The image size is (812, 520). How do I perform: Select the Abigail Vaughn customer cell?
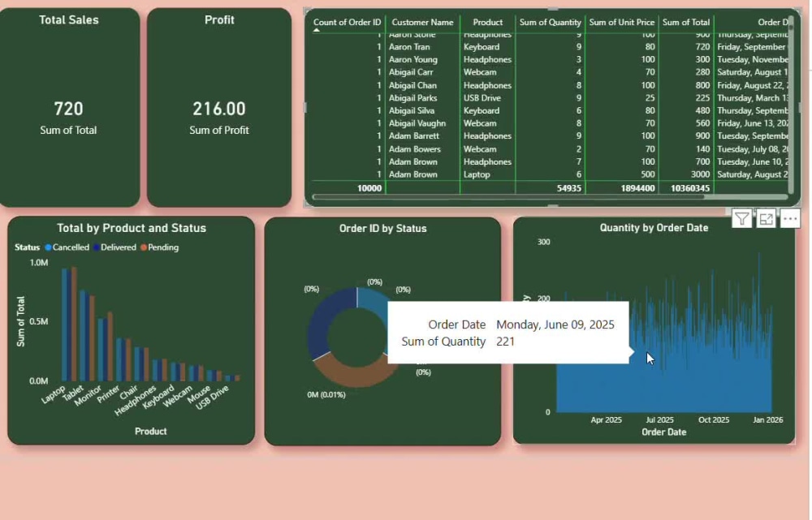(x=417, y=123)
